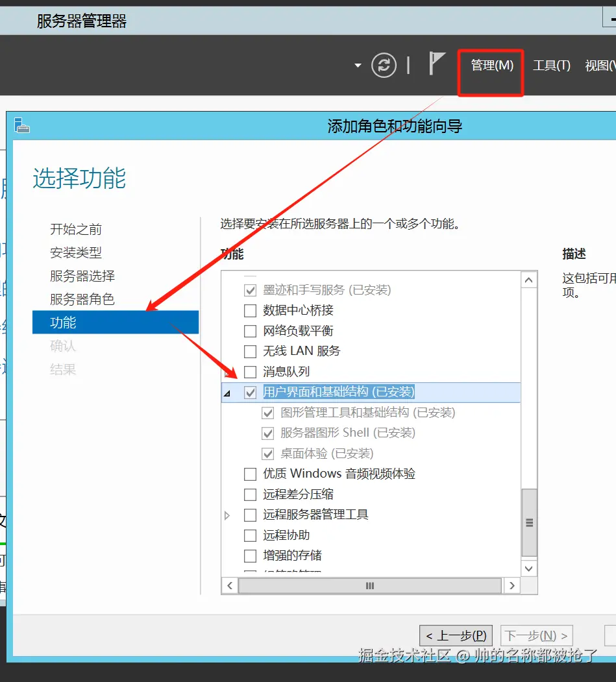Viewport: 616px width, 682px height.
Task: Enable 网络负载平衡 checkbox
Action: tap(250, 331)
